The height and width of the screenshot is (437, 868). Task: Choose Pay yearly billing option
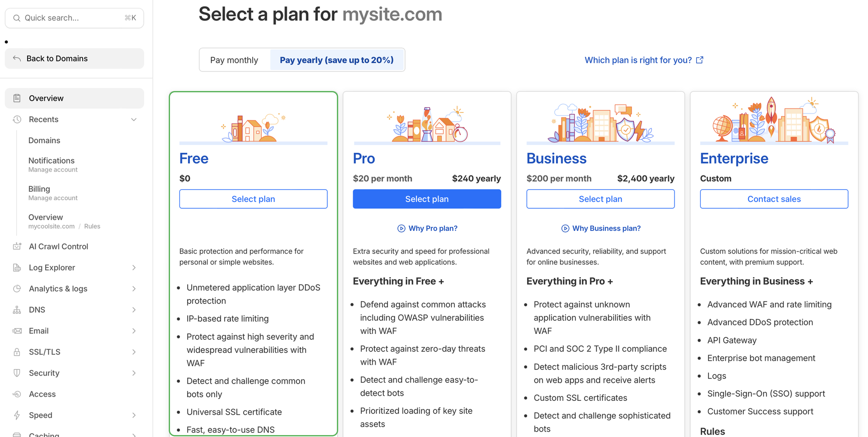pyautogui.click(x=336, y=60)
